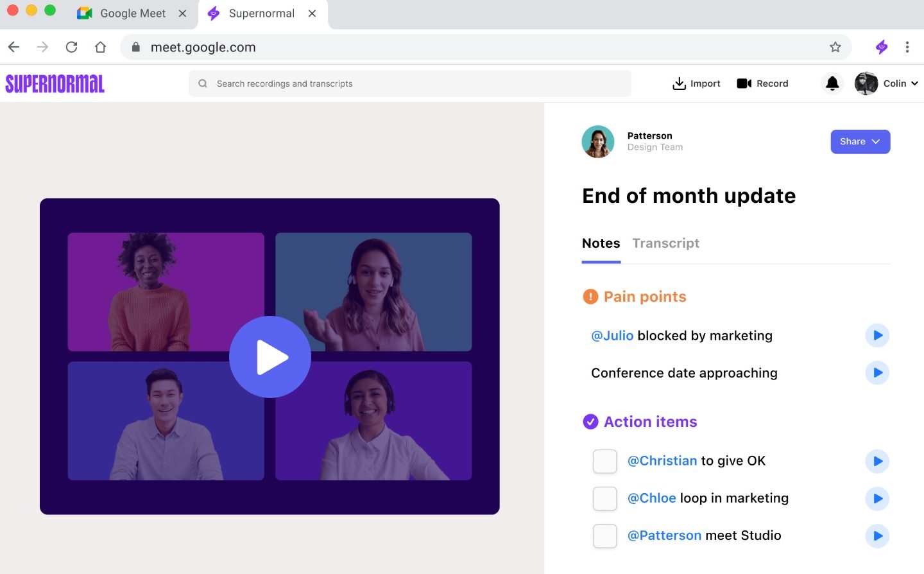
Task: Click the Import button
Action: 696,83
